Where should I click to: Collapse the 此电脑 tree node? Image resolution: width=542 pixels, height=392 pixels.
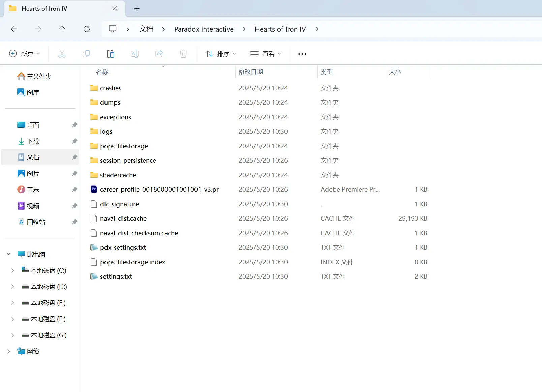[8, 254]
